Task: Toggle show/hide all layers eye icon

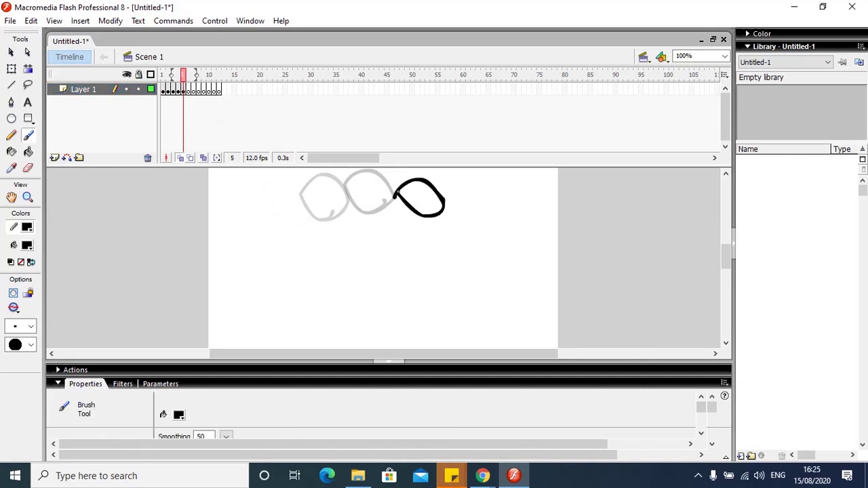Action: click(126, 75)
